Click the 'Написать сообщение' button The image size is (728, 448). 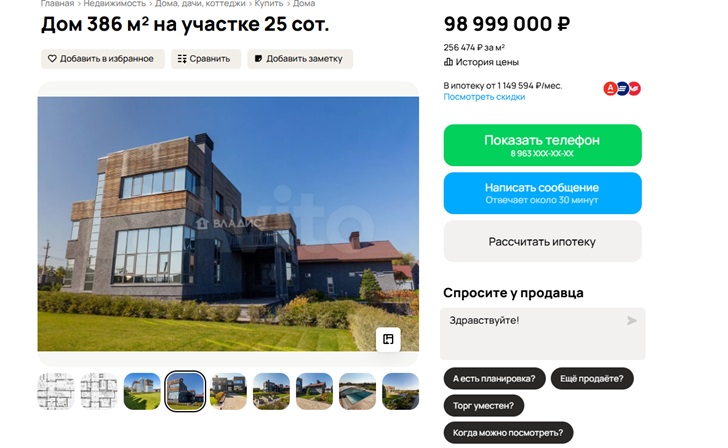(542, 193)
